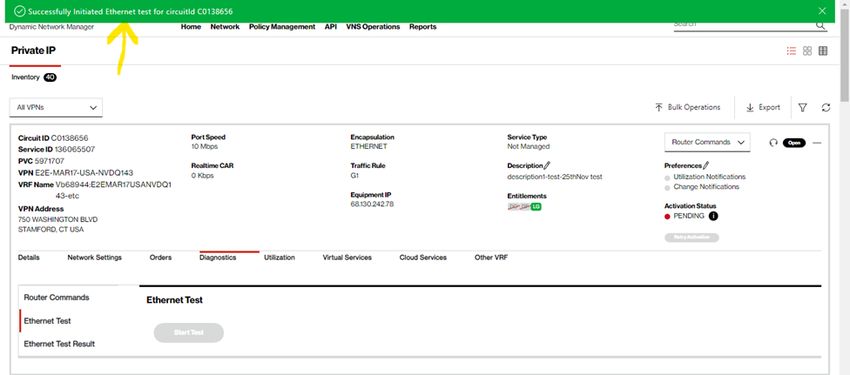Open the filter funnel icon

(803, 108)
